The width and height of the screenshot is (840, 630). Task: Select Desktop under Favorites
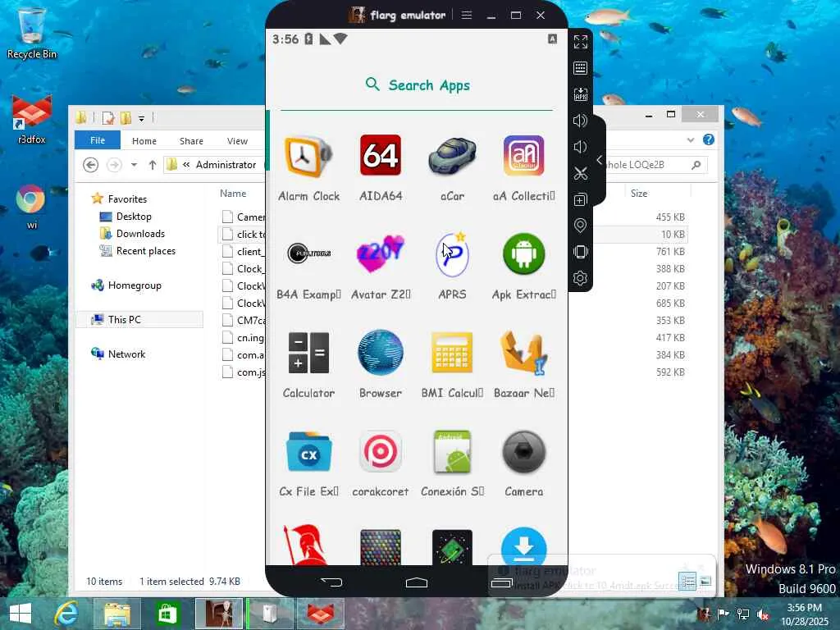pyautogui.click(x=126, y=217)
